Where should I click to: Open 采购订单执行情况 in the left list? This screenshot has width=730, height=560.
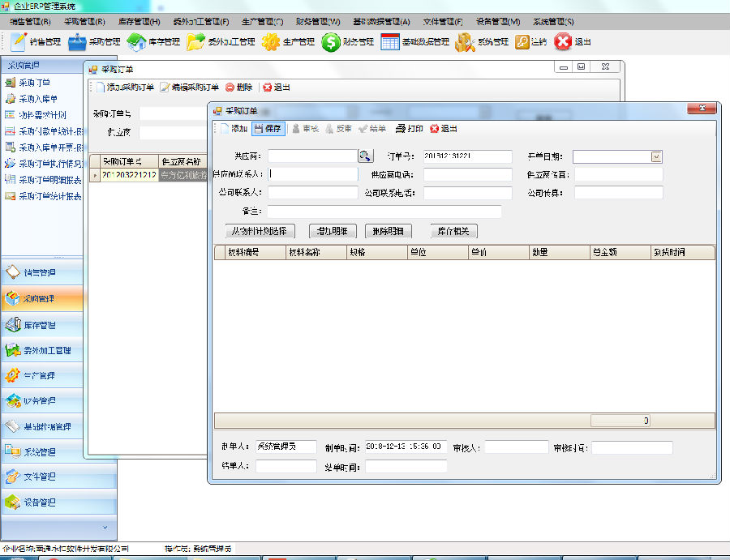[x=43, y=164]
